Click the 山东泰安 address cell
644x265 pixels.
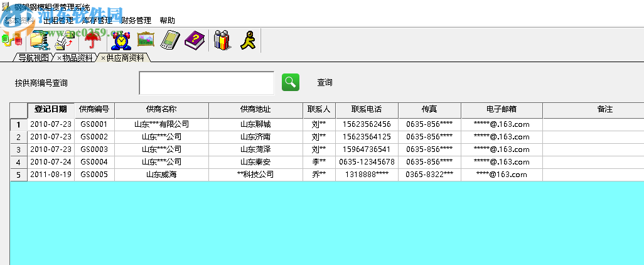tap(255, 162)
